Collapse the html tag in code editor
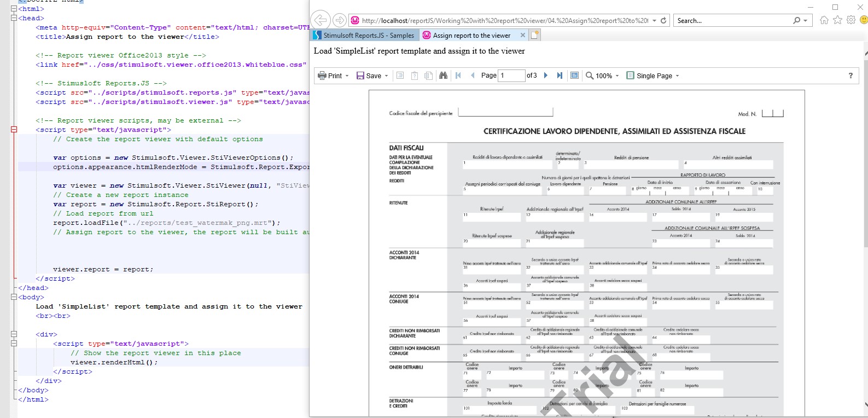Screen dimensions: 868x418 coord(14,9)
